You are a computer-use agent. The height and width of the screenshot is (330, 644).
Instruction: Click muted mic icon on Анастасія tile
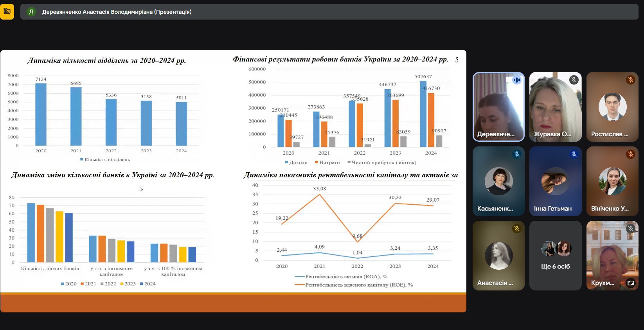(x=517, y=229)
